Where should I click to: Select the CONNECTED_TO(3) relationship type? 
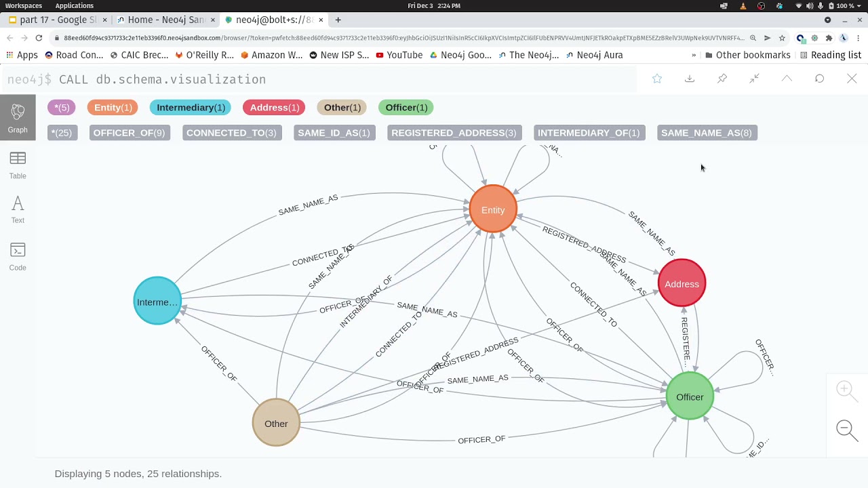click(x=231, y=133)
